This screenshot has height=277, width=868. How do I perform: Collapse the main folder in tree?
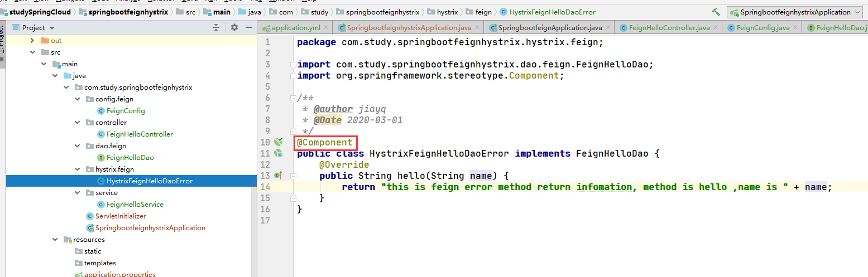44,64
